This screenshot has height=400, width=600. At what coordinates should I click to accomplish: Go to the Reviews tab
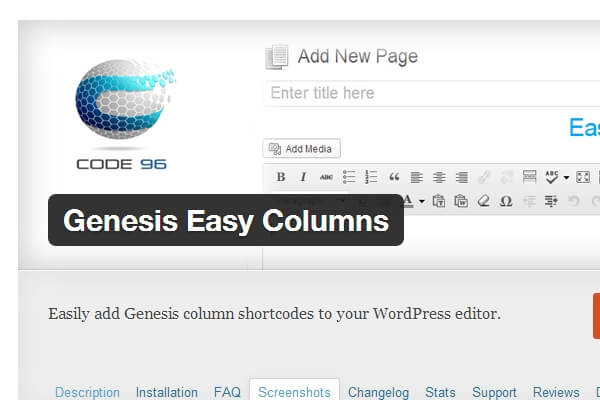click(556, 392)
